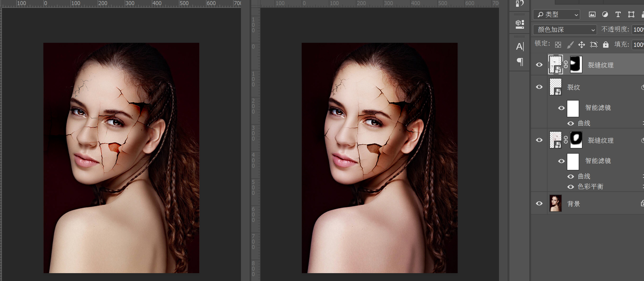Open the Paragraph panel (¶ icon)
Viewport: 644px width, 281px height.
(520, 62)
